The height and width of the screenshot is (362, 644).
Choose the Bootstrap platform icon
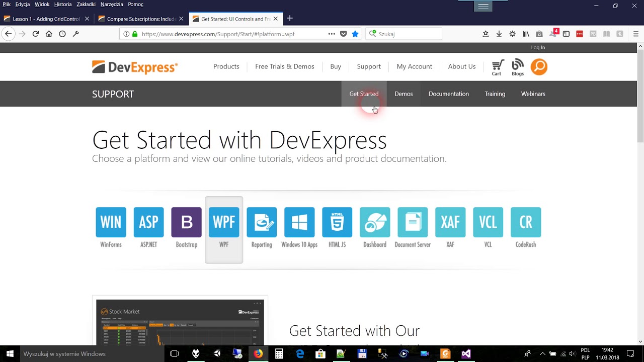point(186,222)
